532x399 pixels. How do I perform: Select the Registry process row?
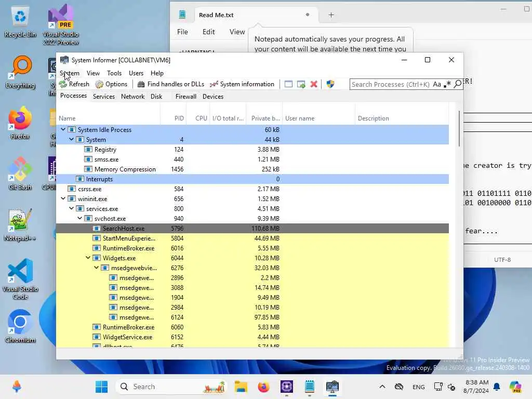252,149
